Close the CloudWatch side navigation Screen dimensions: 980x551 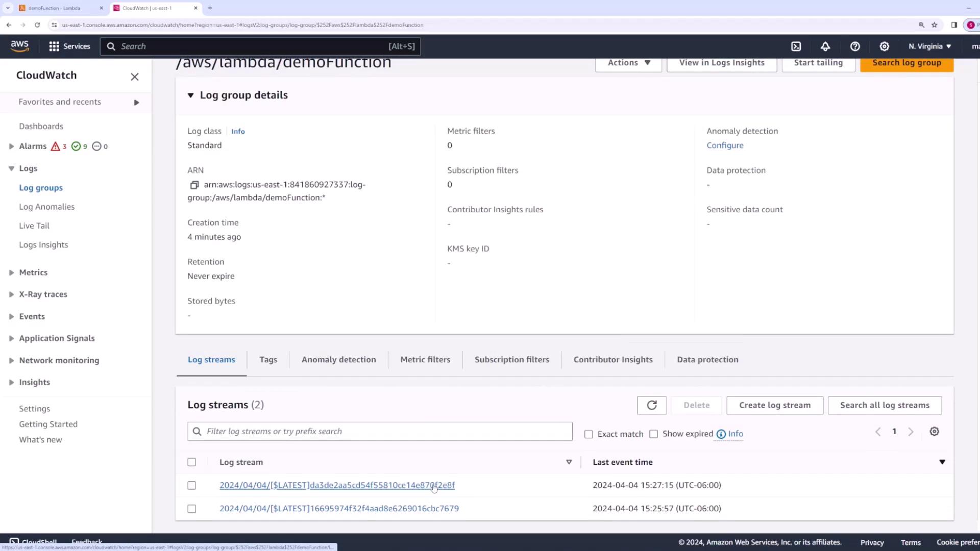pos(135,77)
